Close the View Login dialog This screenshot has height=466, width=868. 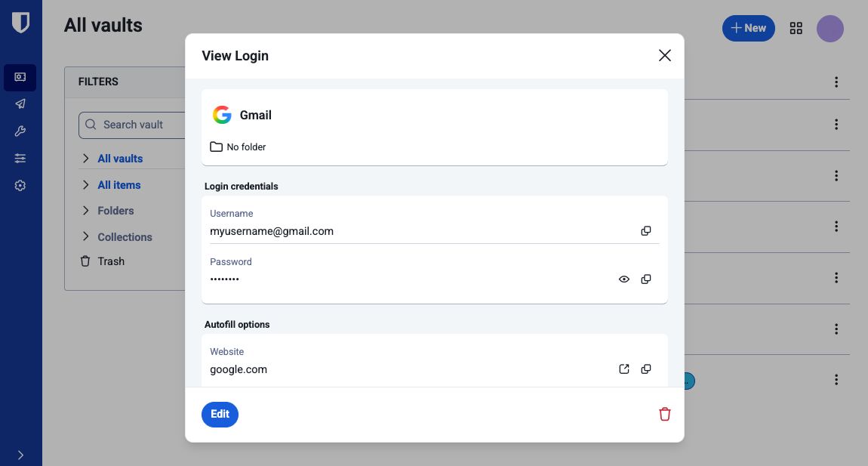coord(664,55)
